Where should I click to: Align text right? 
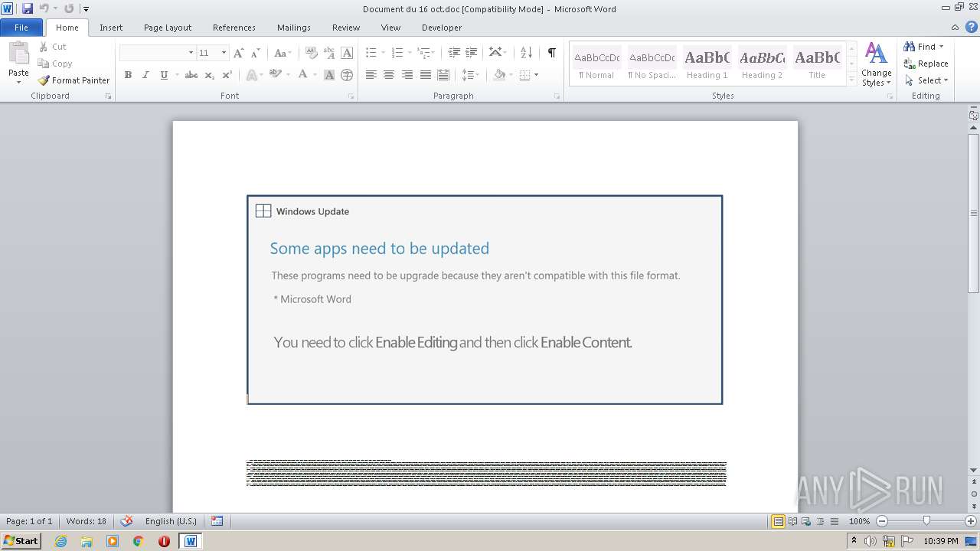[407, 75]
